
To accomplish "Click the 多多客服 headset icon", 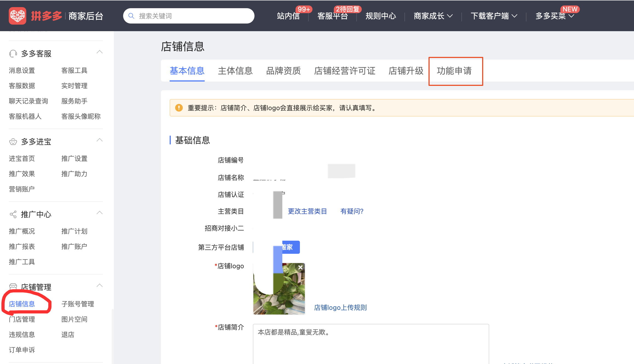I will [13, 53].
